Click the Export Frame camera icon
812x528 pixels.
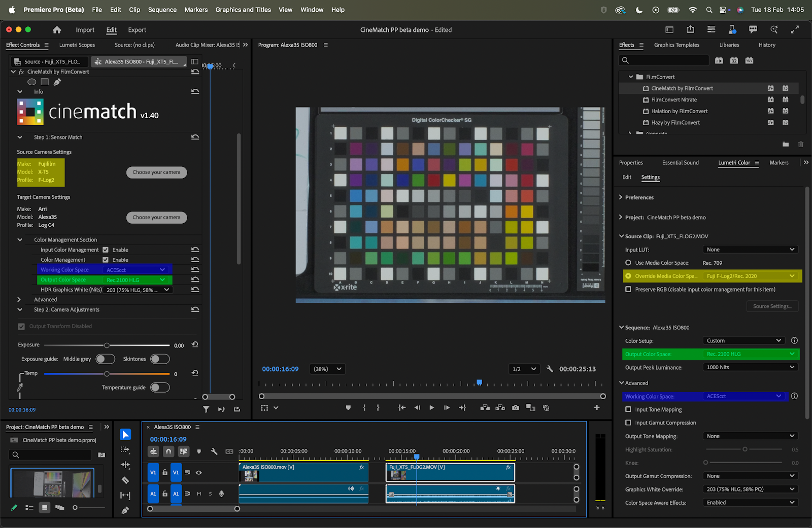click(x=516, y=408)
